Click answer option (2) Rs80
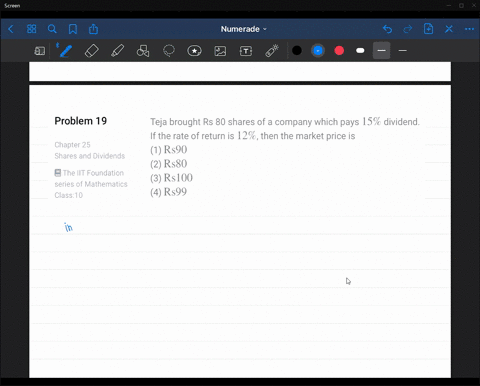Viewport: 480px width, 386px height. [x=169, y=164]
